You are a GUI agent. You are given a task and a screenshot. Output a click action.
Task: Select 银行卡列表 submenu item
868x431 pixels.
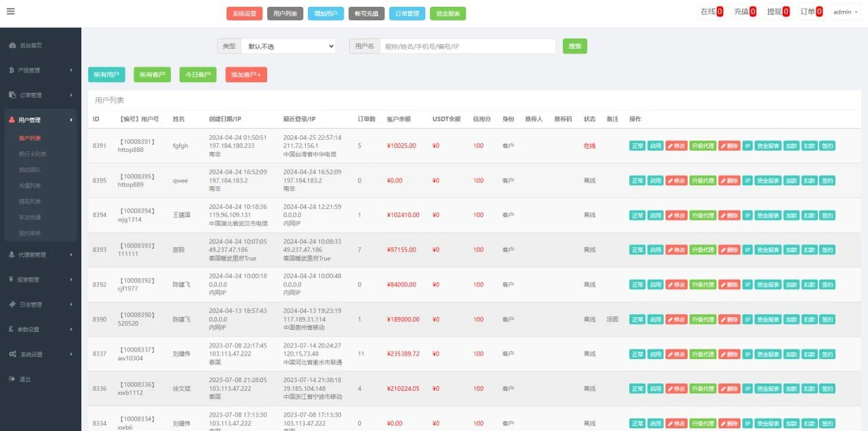click(x=33, y=154)
